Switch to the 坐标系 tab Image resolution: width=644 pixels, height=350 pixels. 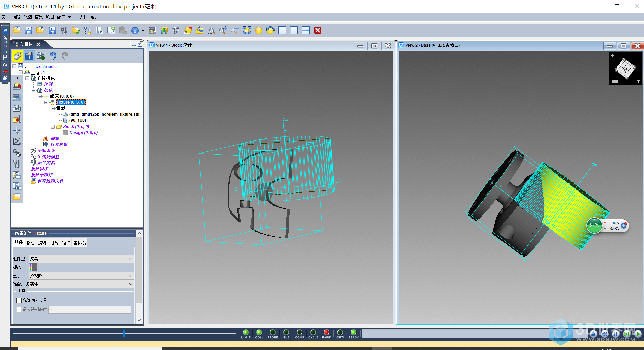[x=79, y=243]
